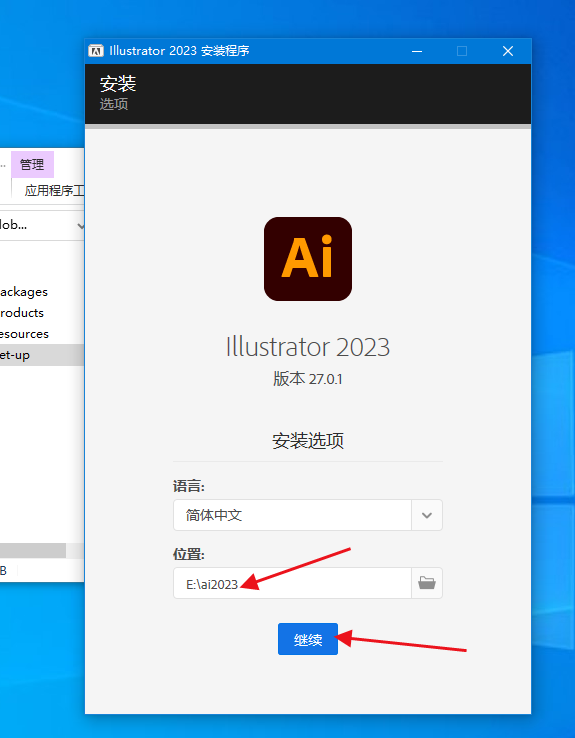Expand the Explorer address bar dropdown
575x738 pixels.
point(80,225)
